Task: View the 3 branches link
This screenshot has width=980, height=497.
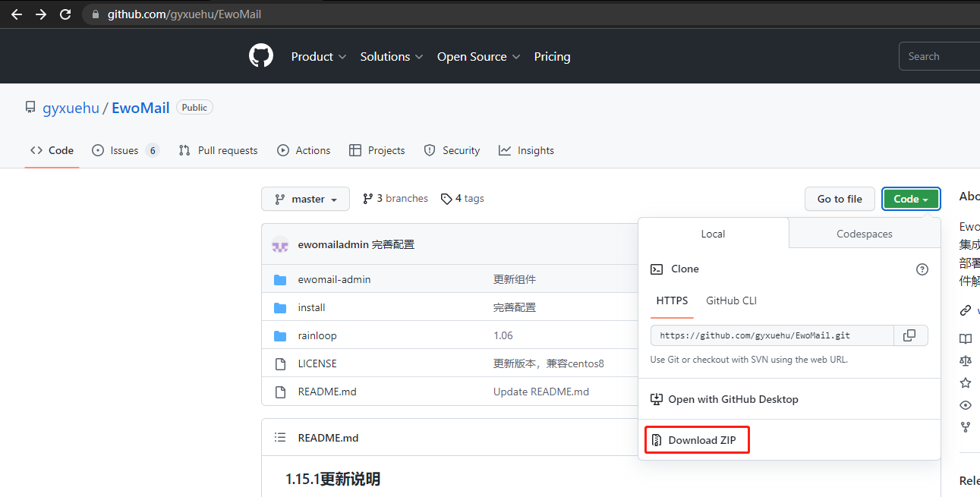Action: [395, 199]
